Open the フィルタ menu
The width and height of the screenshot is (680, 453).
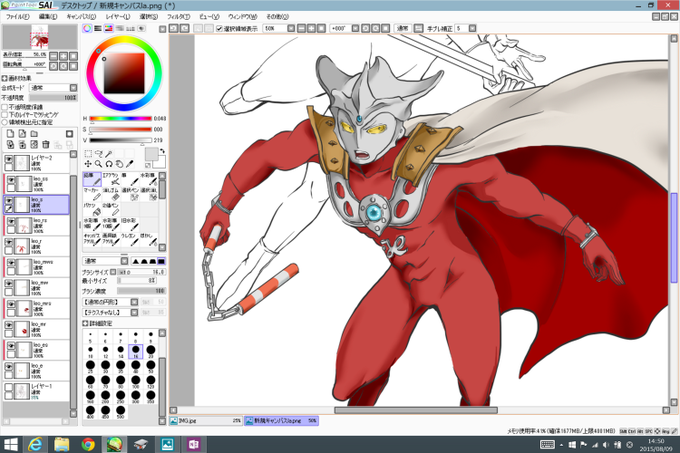pyautogui.click(x=178, y=17)
